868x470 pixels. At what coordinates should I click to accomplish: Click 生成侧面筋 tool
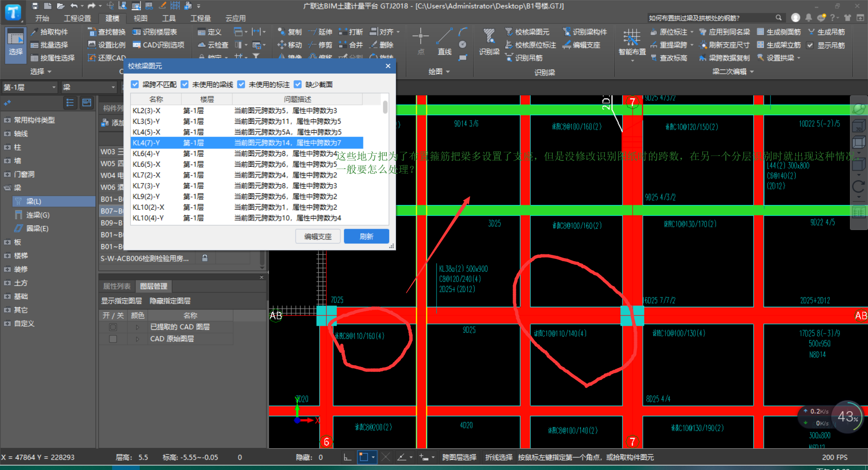coord(779,32)
